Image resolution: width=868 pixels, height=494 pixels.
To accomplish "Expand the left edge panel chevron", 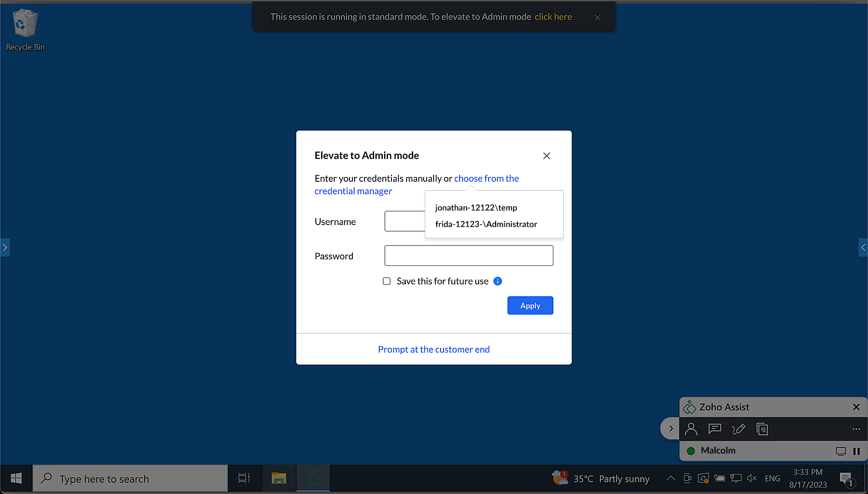I will [x=5, y=247].
